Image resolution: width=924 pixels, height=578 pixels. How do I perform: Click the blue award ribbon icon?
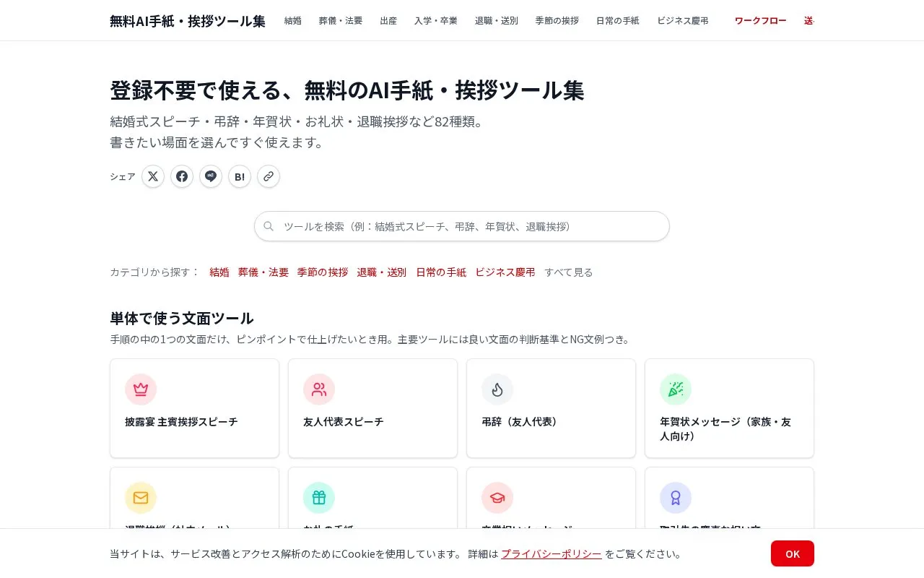(676, 498)
